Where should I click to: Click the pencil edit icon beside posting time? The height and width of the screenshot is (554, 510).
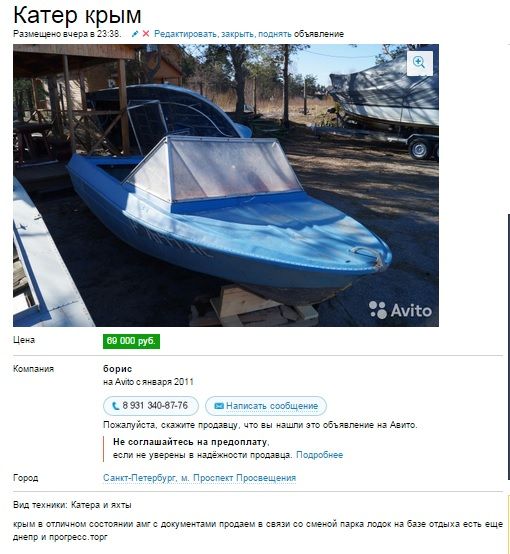(x=135, y=34)
